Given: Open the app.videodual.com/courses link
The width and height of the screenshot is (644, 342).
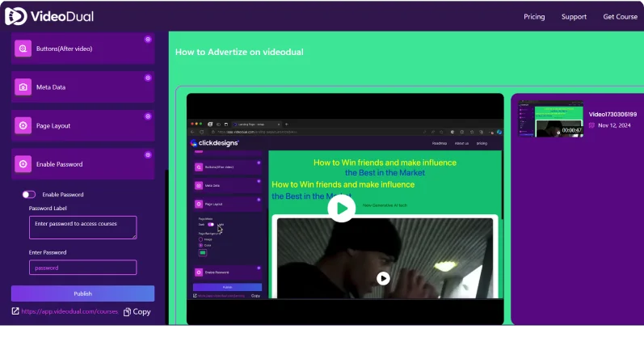Looking at the screenshot, I should point(69,312).
